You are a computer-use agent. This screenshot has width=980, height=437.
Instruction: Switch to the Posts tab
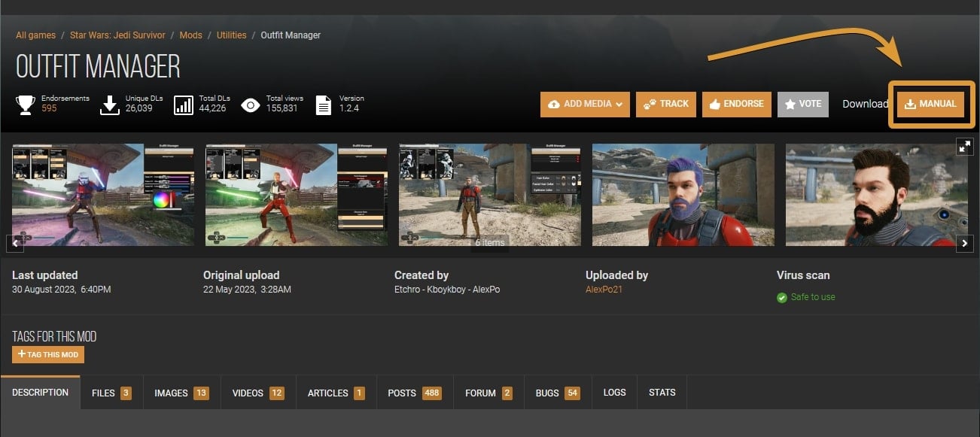point(415,393)
